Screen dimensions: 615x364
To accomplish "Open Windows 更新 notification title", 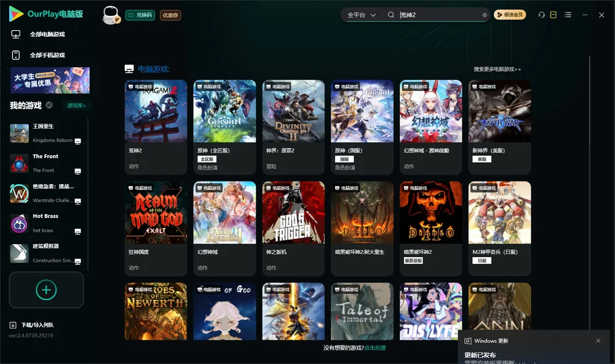I will [491, 341].
